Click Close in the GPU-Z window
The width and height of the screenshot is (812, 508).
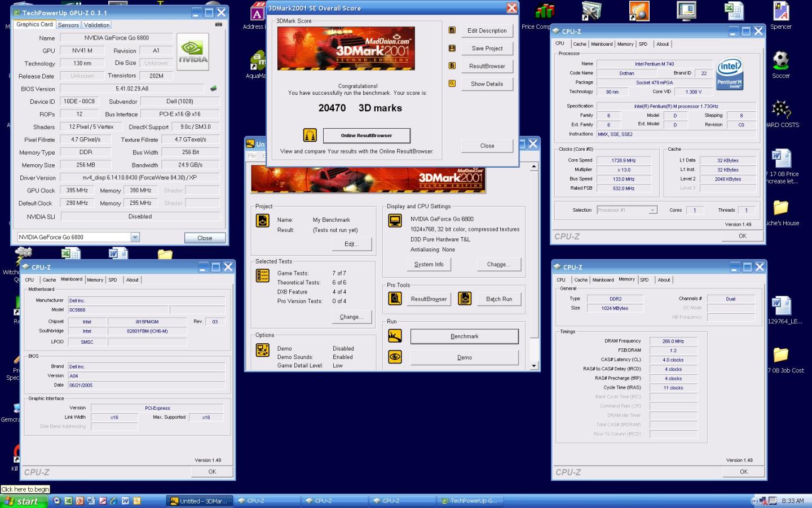tap(205, 238)
